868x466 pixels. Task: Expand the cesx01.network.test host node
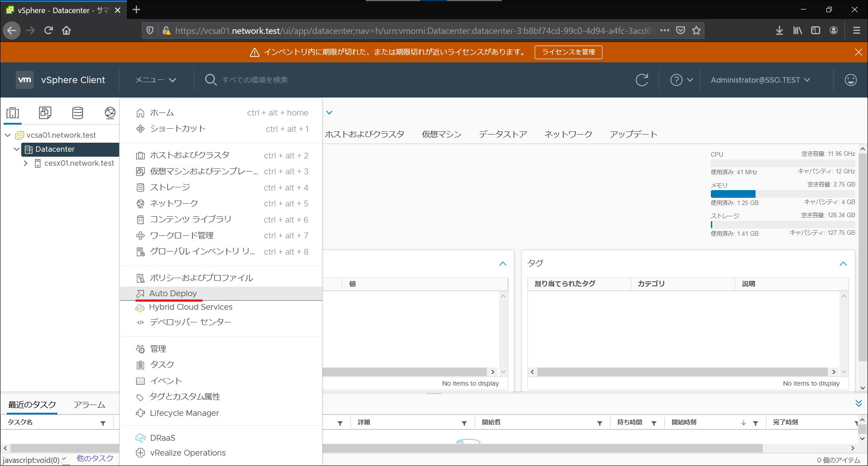click(26, 163)
